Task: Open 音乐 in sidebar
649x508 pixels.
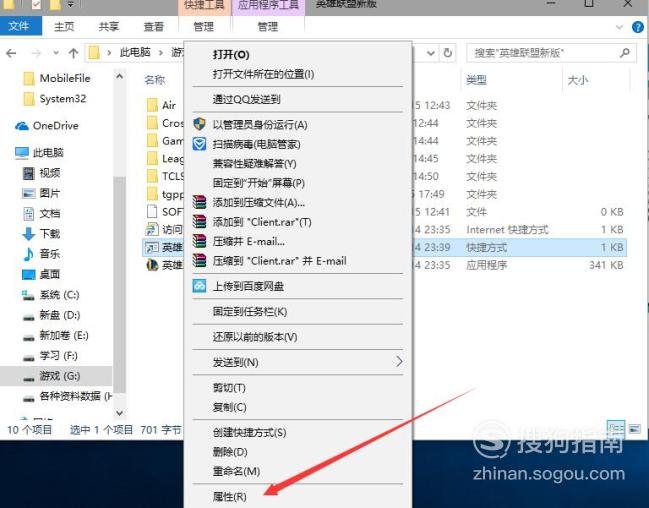Action: point(41,254)
